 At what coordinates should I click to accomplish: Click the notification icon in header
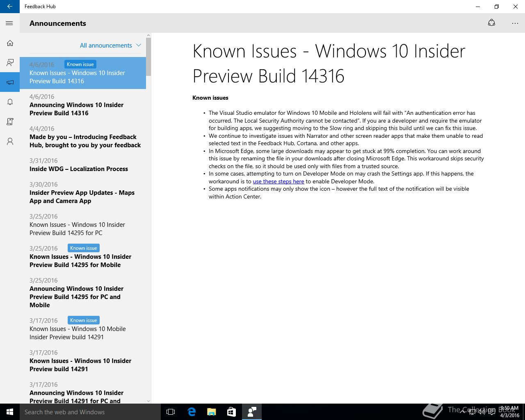click(491, 23)
